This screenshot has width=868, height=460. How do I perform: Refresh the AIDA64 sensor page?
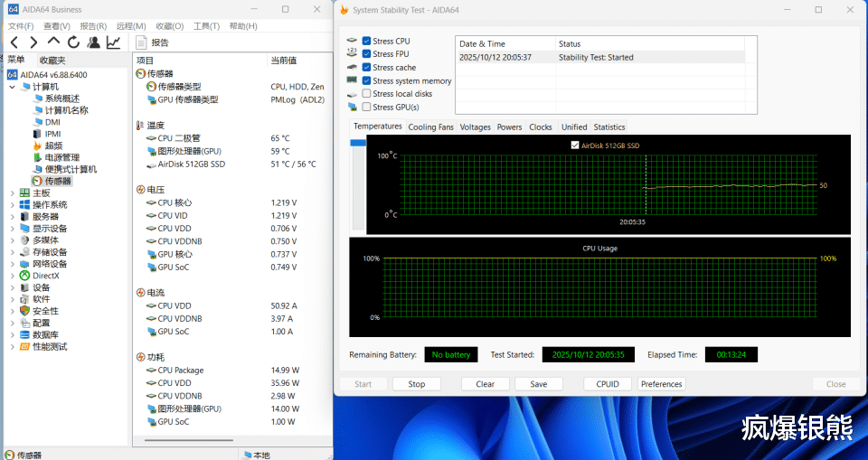point(73,42)
